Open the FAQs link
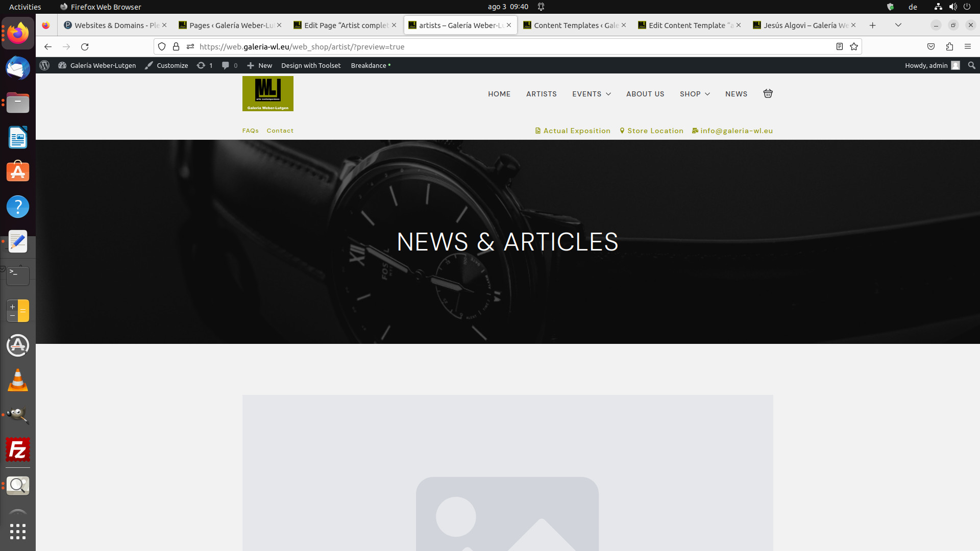 (x=251, y=131)
